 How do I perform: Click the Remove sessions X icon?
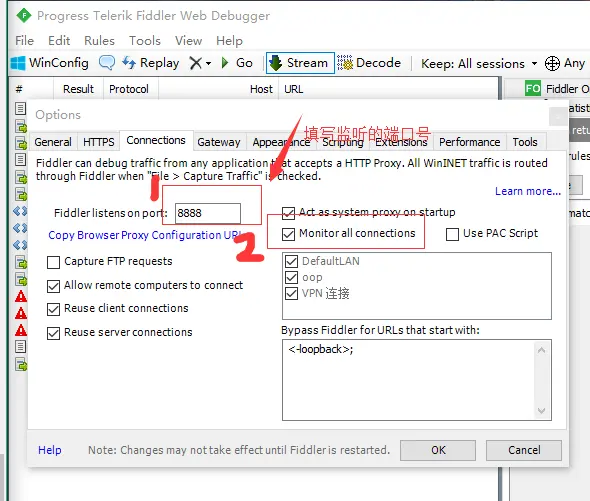(196, 63)
